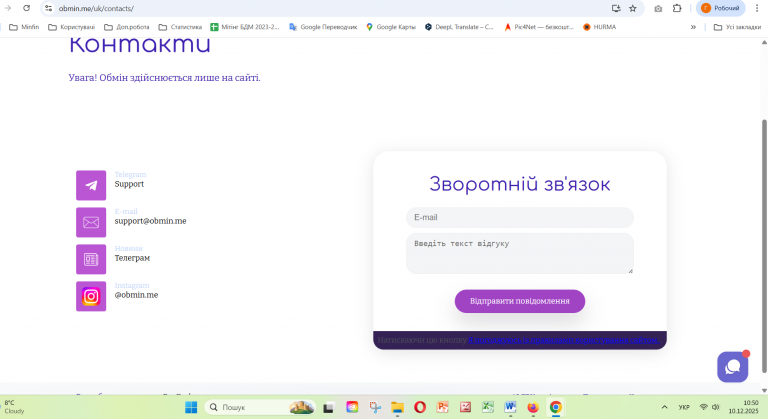768x419 pixels.
Task: Open Task View from the taskbar
Action: 329,407
